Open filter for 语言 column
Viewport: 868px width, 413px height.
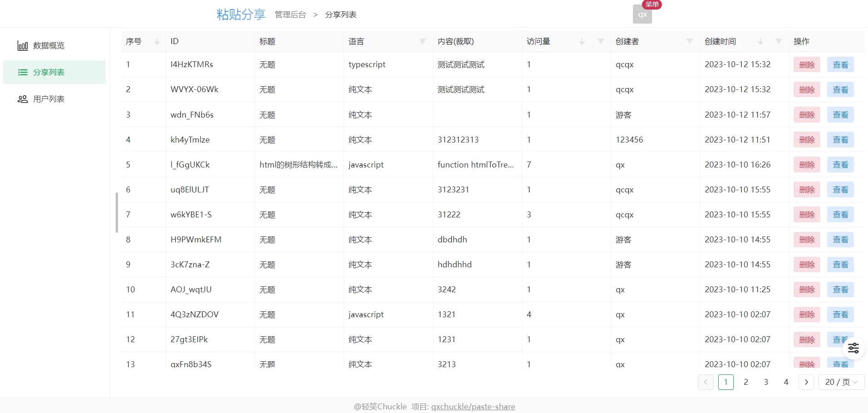[422, 41]
